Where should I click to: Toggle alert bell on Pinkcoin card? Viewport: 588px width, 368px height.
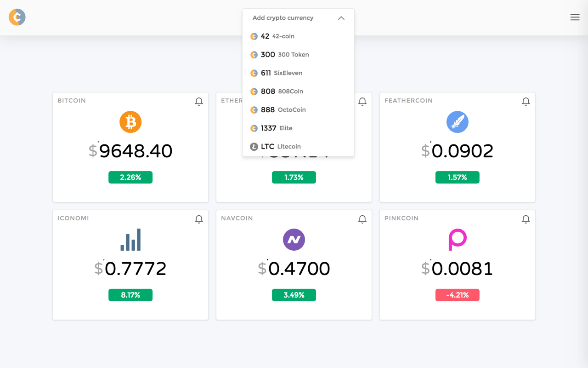click(526, 219)
